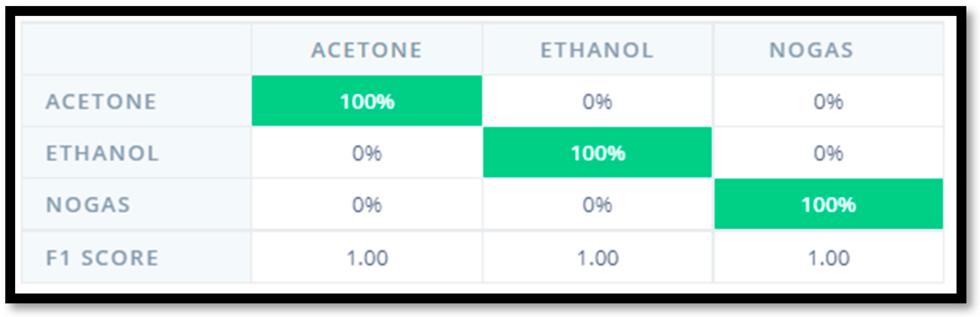Click the ETHANOL column header

coord(597,50)
